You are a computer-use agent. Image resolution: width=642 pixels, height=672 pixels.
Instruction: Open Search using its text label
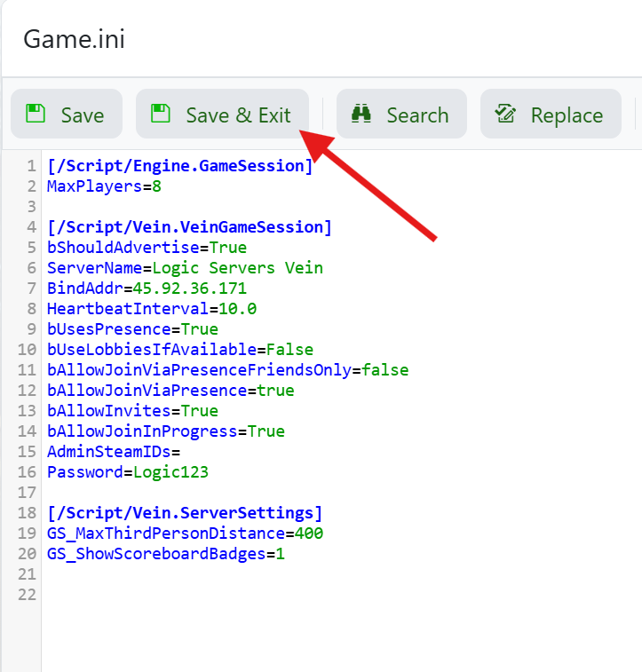point(417,115)
